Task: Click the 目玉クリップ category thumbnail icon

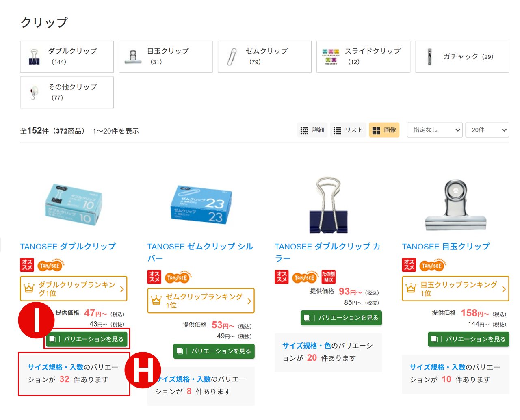Action: pos(133,57)
